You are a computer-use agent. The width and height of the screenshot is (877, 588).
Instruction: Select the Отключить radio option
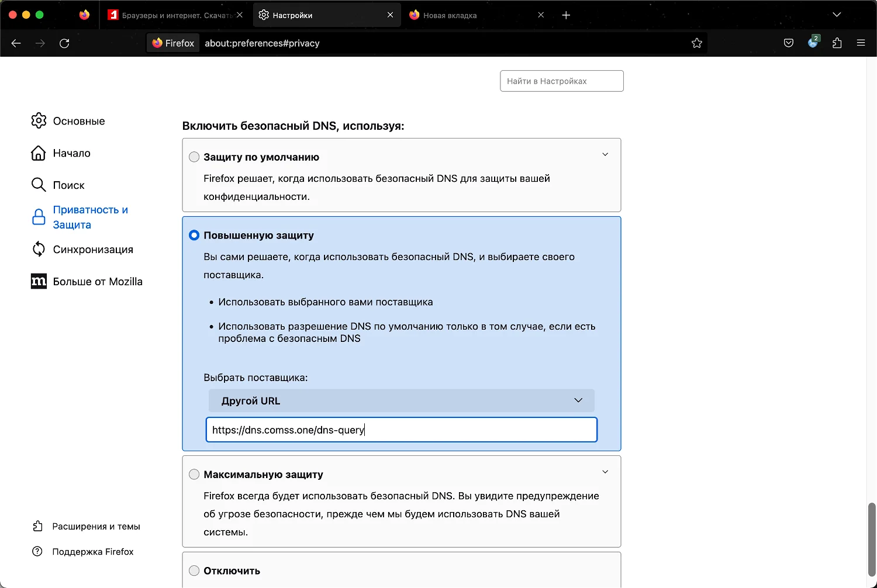coord(194,570)
